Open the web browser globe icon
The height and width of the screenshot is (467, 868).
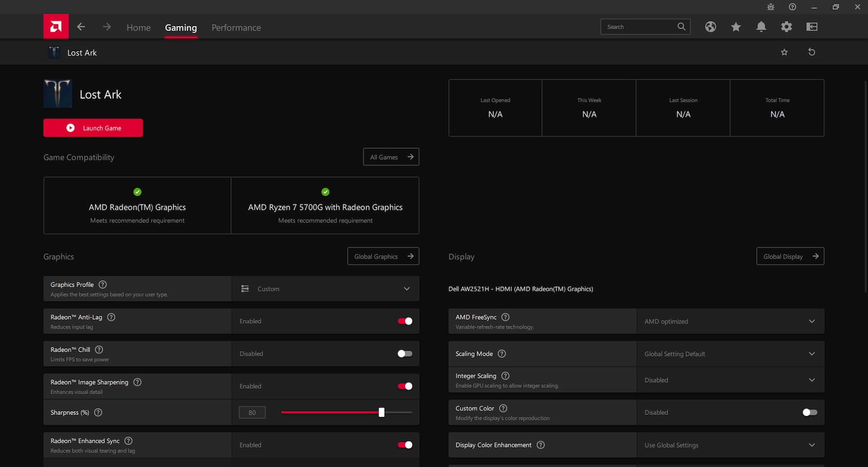tap(710, 27)
